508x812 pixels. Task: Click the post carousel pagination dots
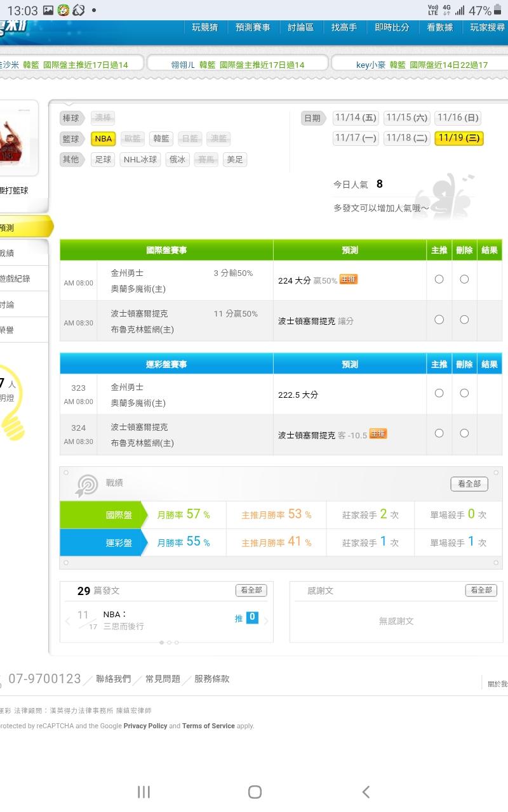[169, 643]
